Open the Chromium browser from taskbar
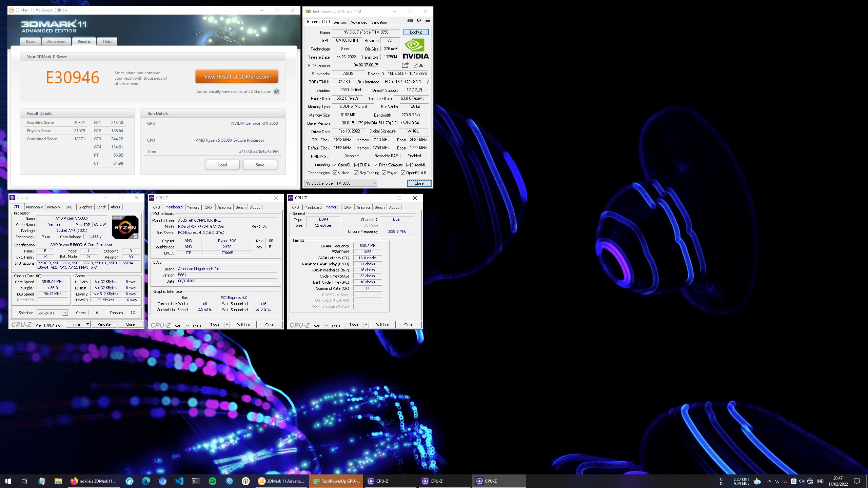Screen dimensions: 868x488 pyautogui.click(x=163, y=481)
